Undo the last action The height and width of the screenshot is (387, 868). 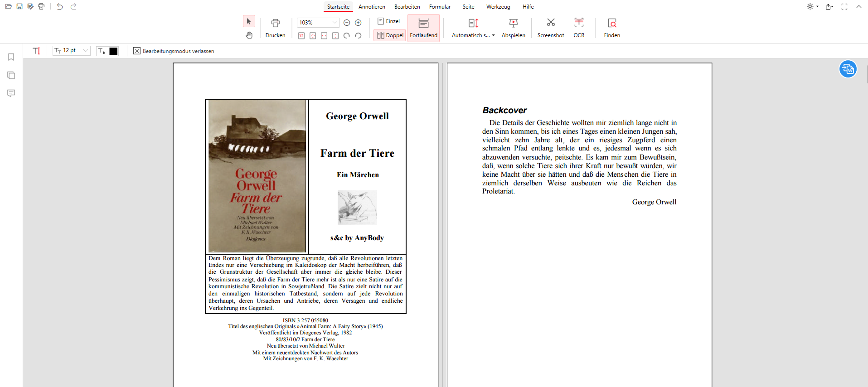60,7
